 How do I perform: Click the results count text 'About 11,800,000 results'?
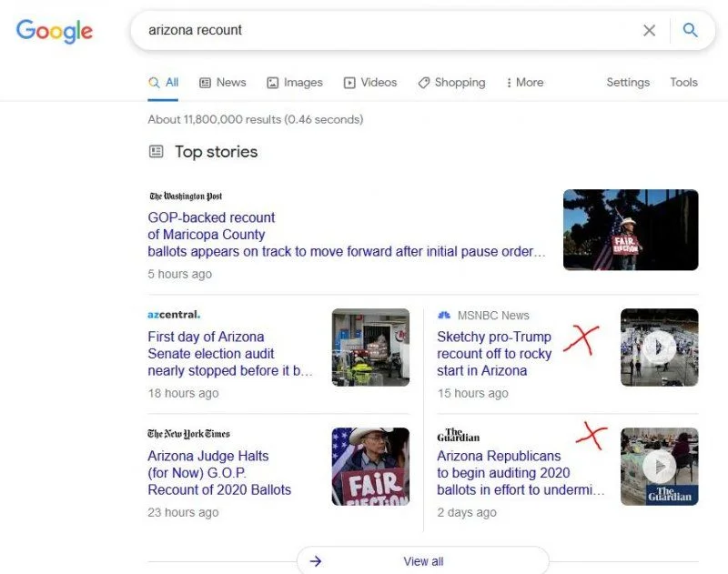point(214,119)
